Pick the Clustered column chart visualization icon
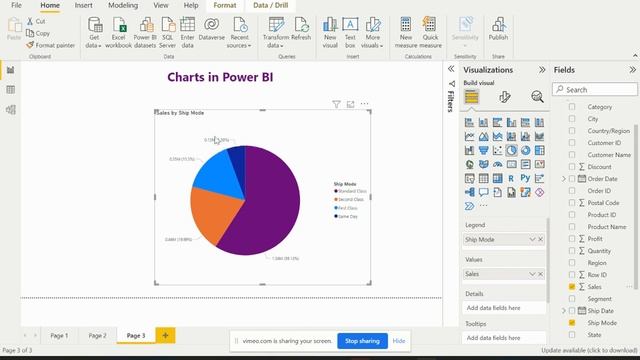This screenshot has width=640, height=360. coord(511,122)
